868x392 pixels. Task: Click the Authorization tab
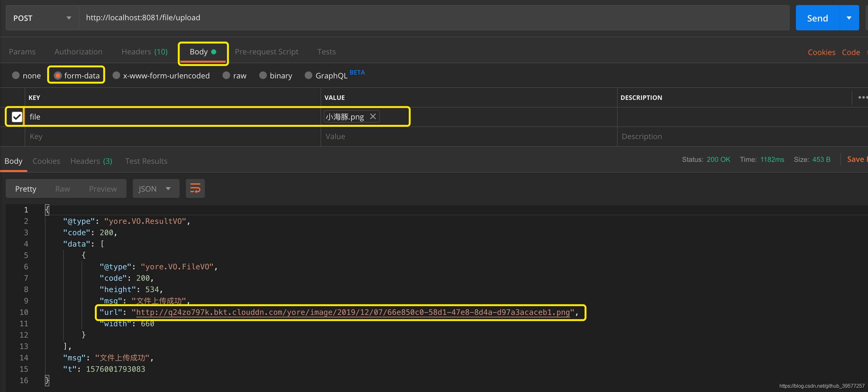click(78, 52)
